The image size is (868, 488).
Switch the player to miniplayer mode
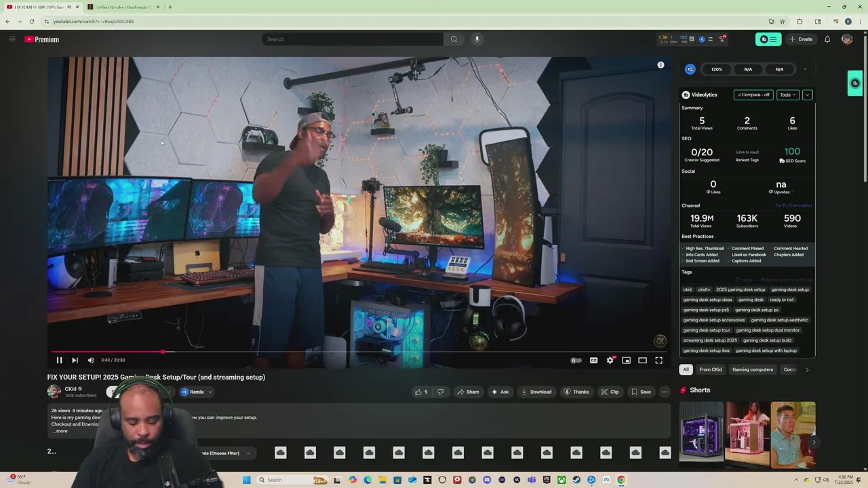(626, 361)
